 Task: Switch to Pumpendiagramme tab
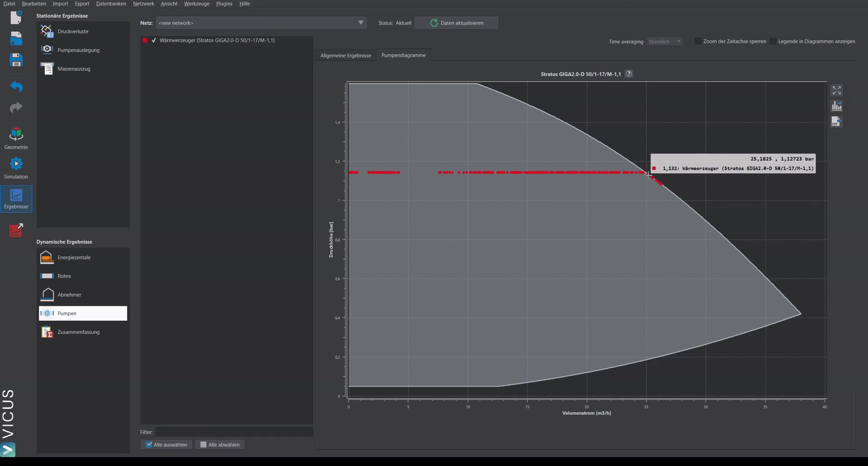(x=403, y=55)
